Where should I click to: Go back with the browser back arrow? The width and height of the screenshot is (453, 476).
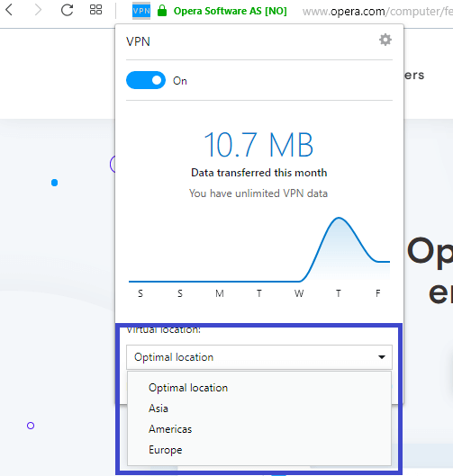9,10
